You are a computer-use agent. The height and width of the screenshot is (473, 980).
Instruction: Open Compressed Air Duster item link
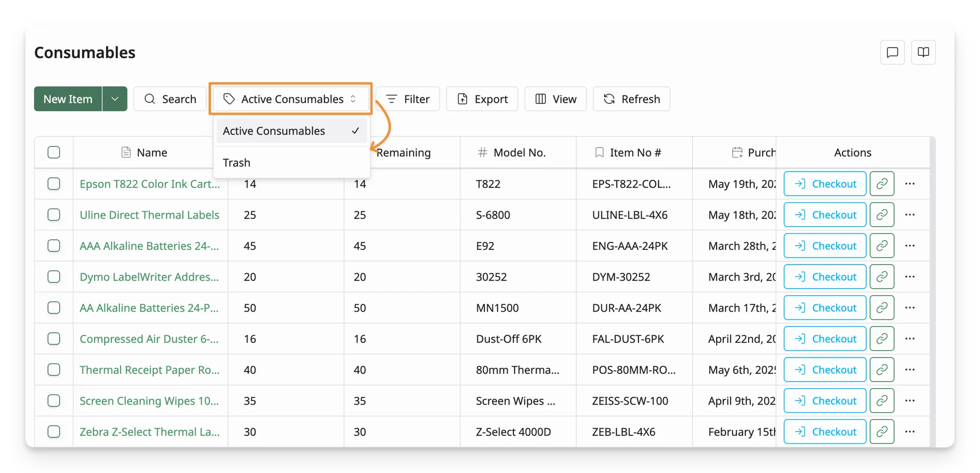[149, 339]
